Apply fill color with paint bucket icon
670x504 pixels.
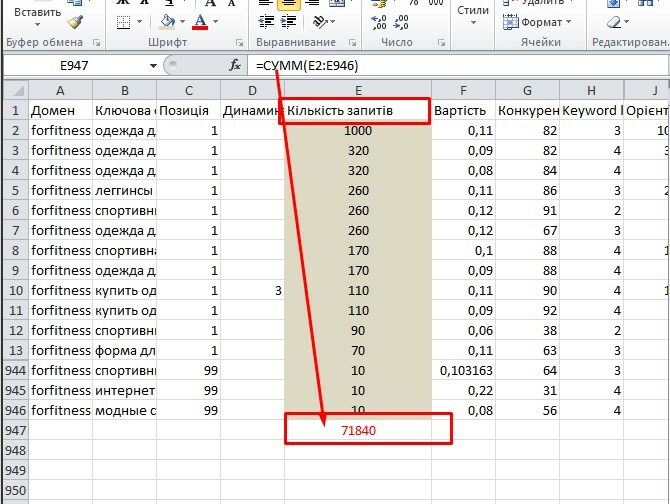tap(168, 21)
